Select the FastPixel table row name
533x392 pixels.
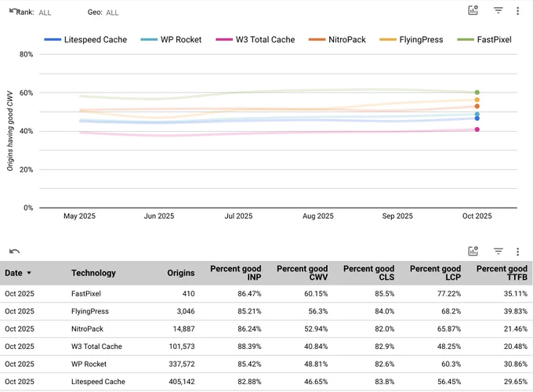[86, 294]
